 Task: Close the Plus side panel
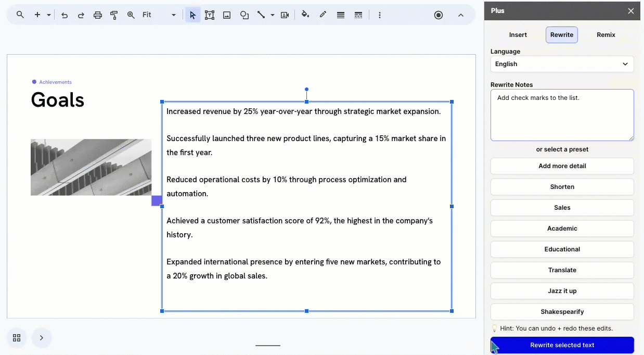(631, 11)
